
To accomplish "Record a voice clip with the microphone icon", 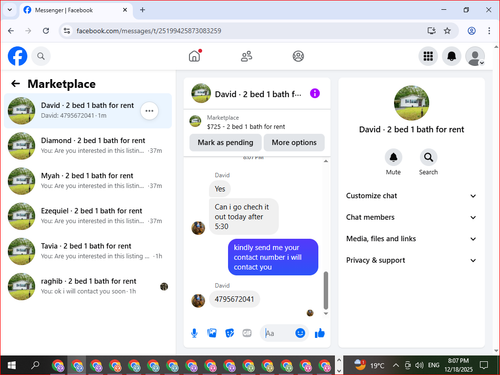I will (x=194, y=333).
